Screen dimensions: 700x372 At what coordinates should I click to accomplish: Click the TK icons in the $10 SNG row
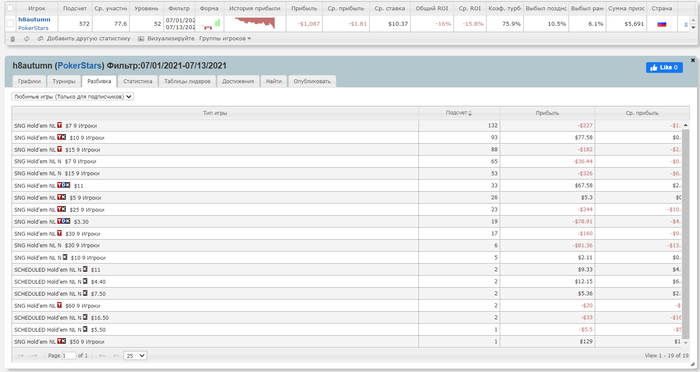tap(62, 138)
